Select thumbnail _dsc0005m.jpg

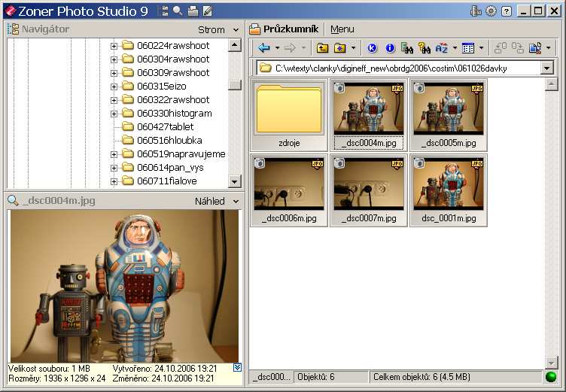click(449, 115)
